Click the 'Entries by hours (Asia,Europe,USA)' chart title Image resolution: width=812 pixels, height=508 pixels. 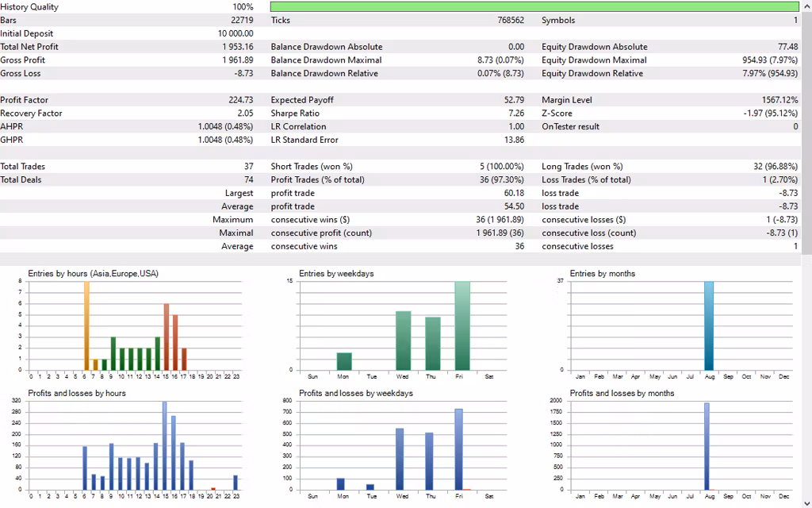pos(93,274)
